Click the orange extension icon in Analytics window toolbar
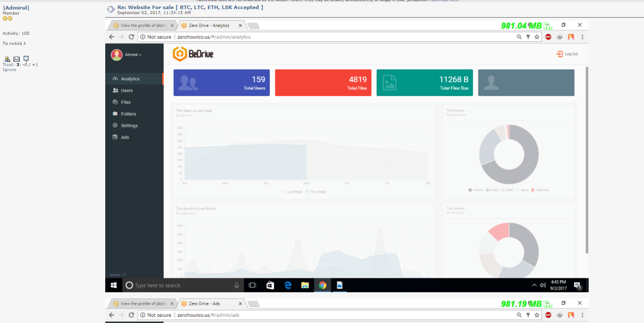644x323 pixels. click(571, 37)
